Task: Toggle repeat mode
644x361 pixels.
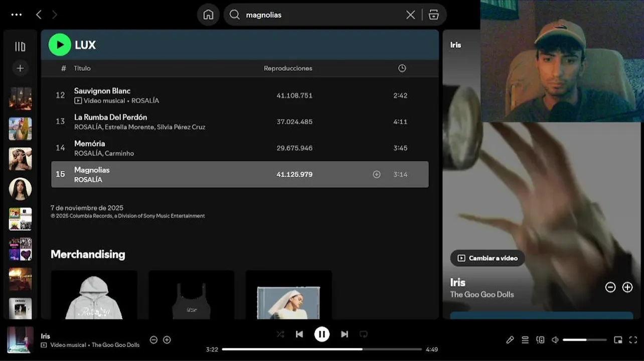Action: click(x=364, y=334)
